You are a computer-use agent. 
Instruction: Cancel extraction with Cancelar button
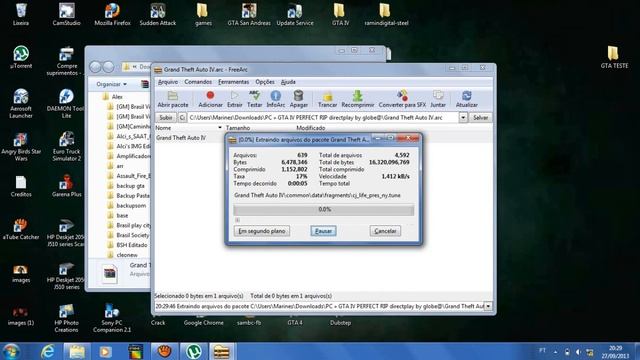click(x=385, y=231)
